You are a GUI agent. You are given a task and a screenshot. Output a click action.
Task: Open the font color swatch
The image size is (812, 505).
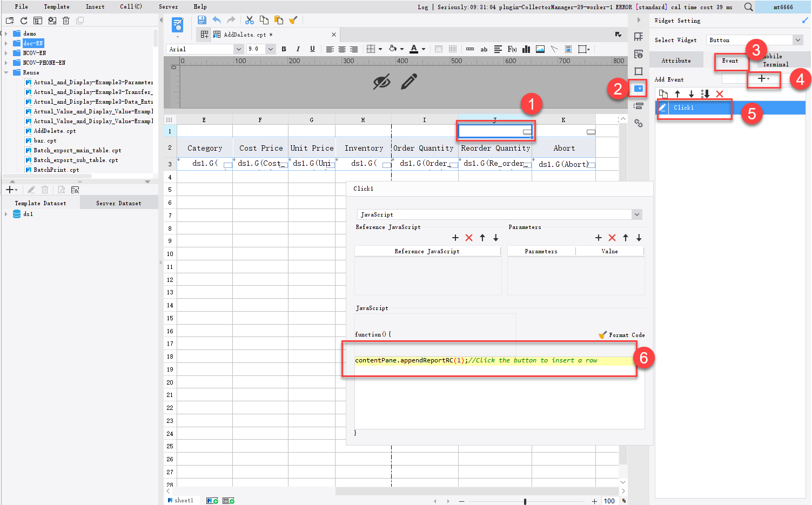point(414,49)
